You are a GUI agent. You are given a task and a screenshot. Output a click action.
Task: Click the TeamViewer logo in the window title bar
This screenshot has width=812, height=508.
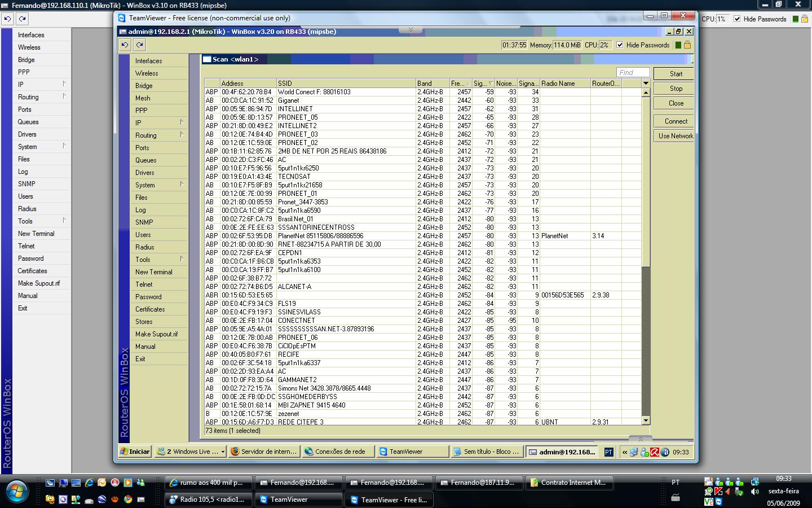[x=122, y=18]
